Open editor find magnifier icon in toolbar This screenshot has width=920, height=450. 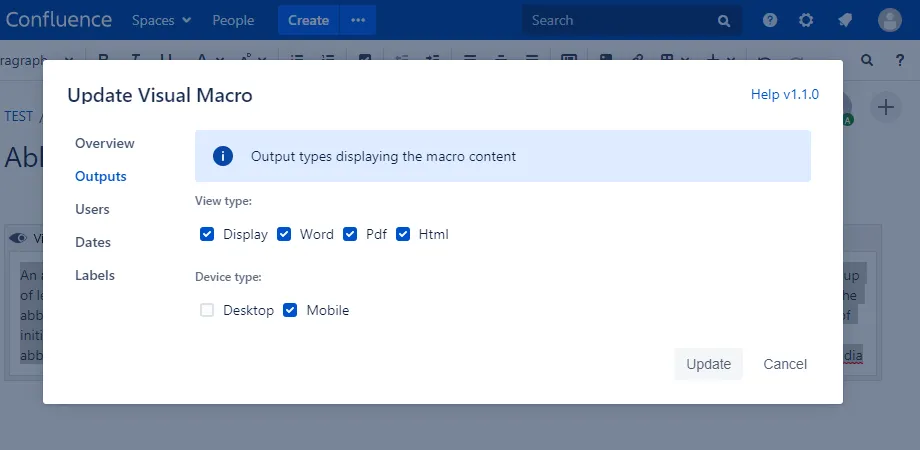click(867, 59)
